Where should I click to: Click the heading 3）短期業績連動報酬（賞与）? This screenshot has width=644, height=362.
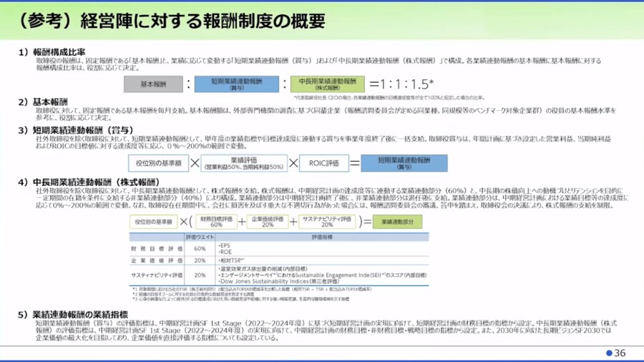pos(75,129)
